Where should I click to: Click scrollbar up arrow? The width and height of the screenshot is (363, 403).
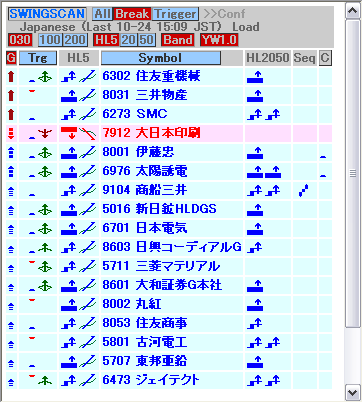click(x=353, y=11)
